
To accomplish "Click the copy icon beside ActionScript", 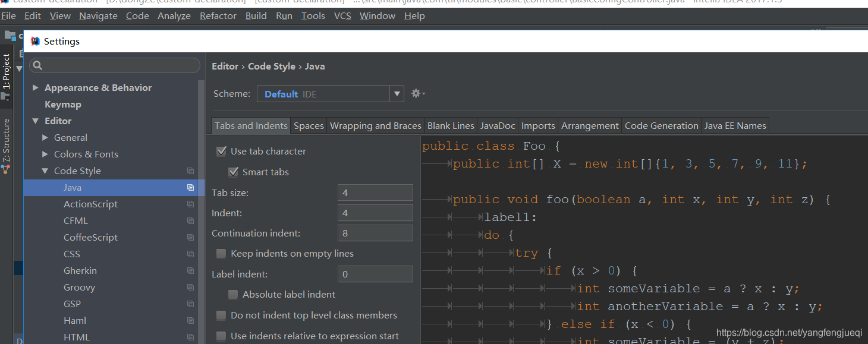I will [190, 204].
